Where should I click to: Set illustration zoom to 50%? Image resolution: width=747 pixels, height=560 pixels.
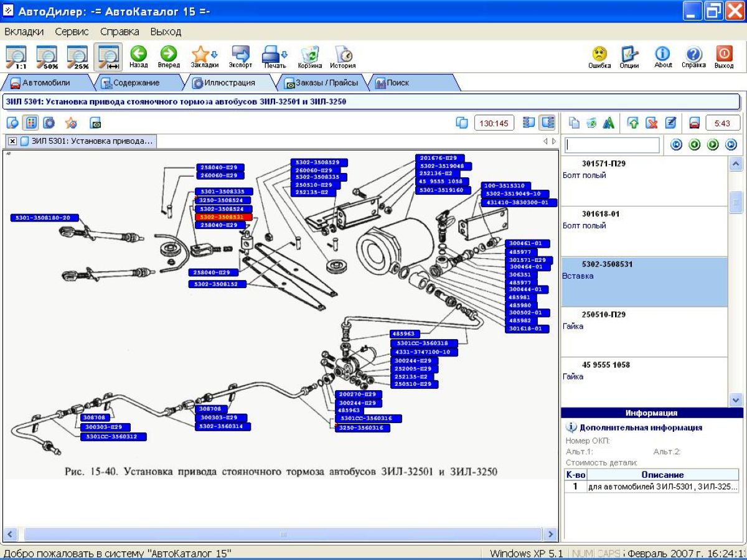pyautogui.click(x=47, y=57)
